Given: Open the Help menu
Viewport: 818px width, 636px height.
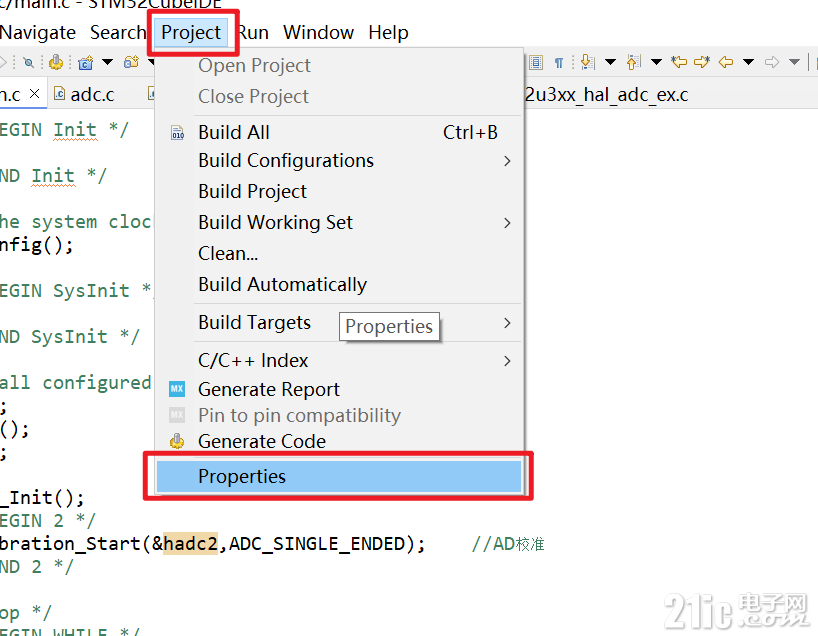Looking at the screenshot, I should coord(388,32).
